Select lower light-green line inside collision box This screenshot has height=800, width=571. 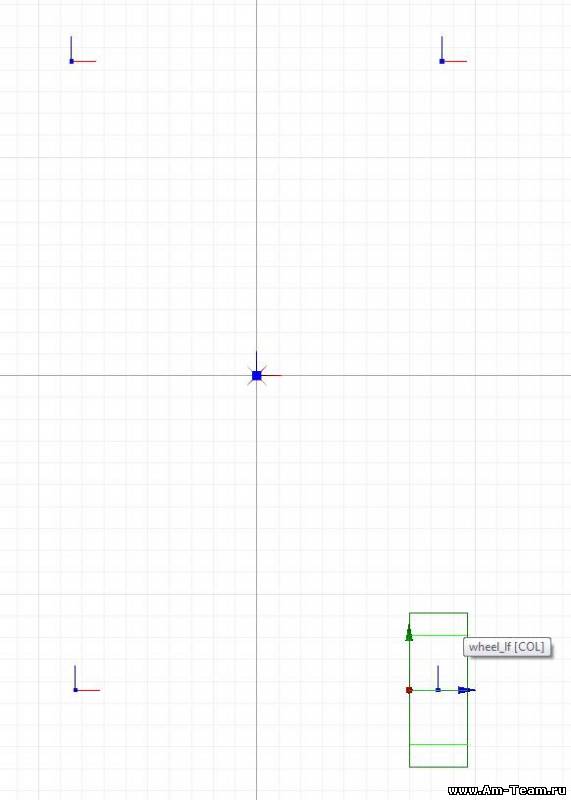[438, 744]
